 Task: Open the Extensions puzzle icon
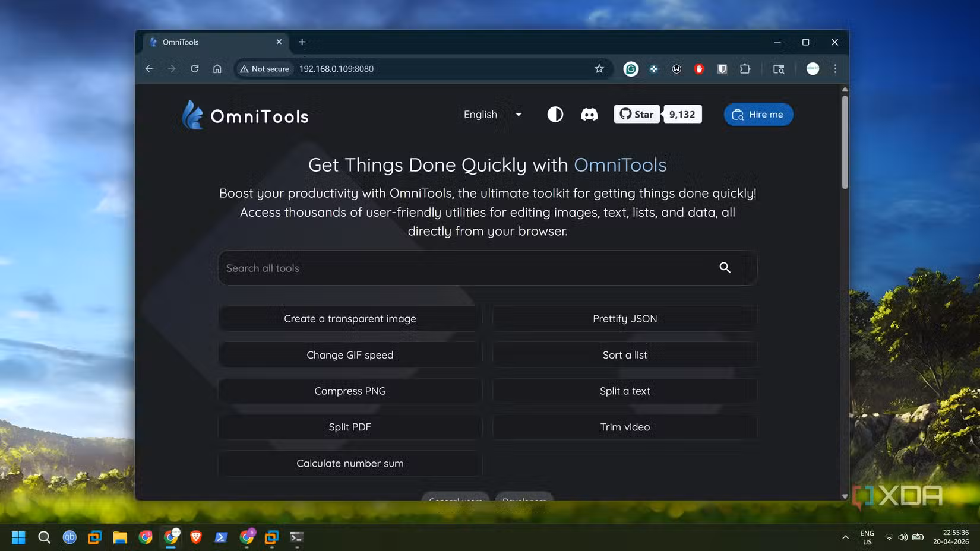745,69
